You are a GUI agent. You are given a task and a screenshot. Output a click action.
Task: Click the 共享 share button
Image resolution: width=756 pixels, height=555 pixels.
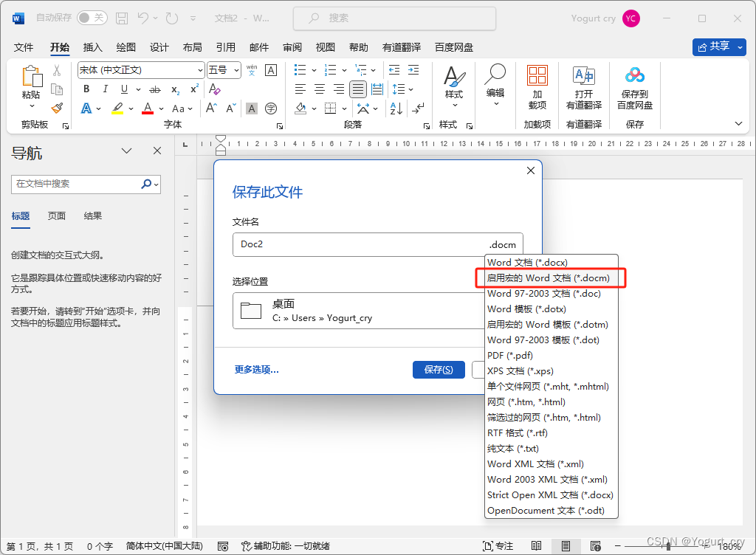[x=719, y=46]
